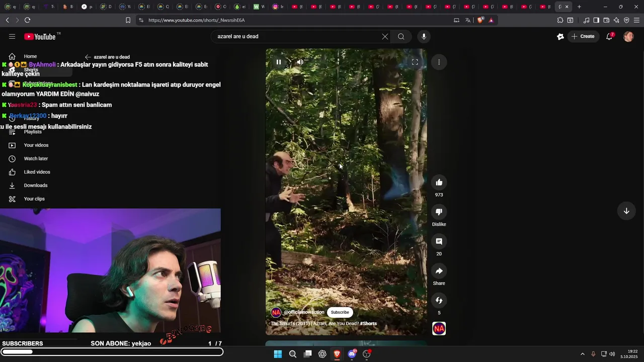
Task: Open system volume speaker icon
Action: click(x=612, y=354)
